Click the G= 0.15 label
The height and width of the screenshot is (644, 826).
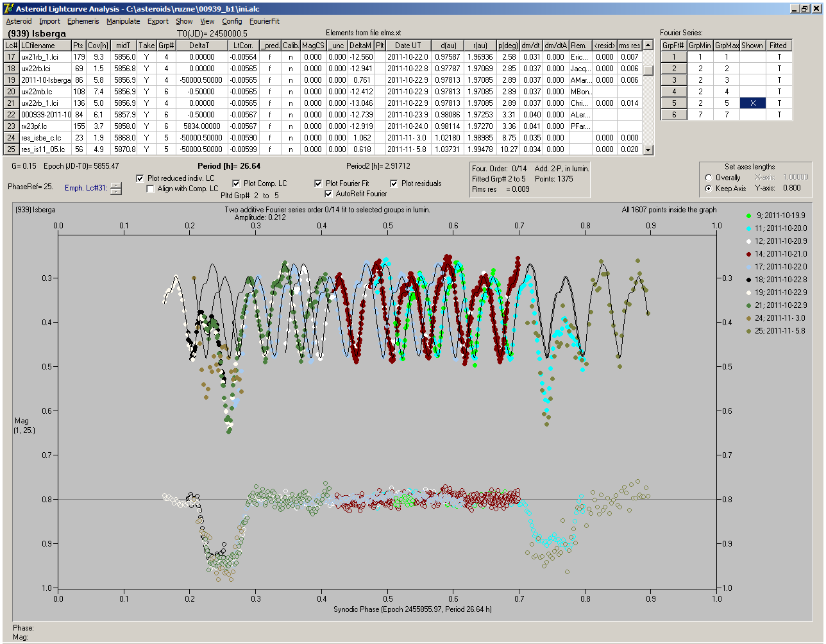coord(24,166)
